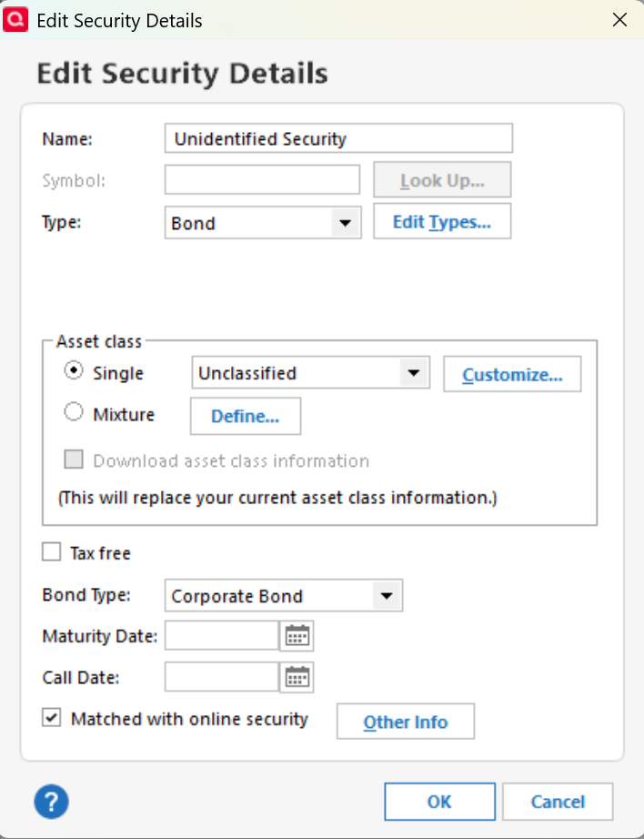Viewport: 644px width, 839px height.
Task: Click the Customize asset class button
Action: pyautogui.click(x=512, y=375)
